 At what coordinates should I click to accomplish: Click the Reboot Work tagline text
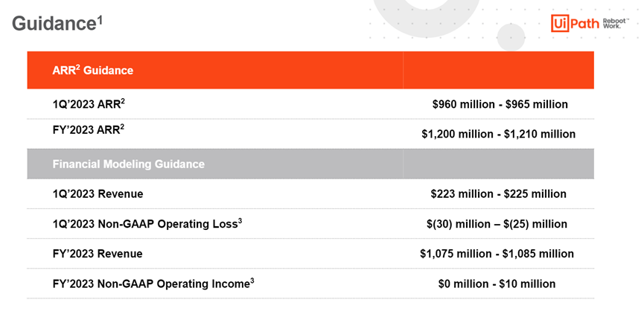tap(615, 23)
